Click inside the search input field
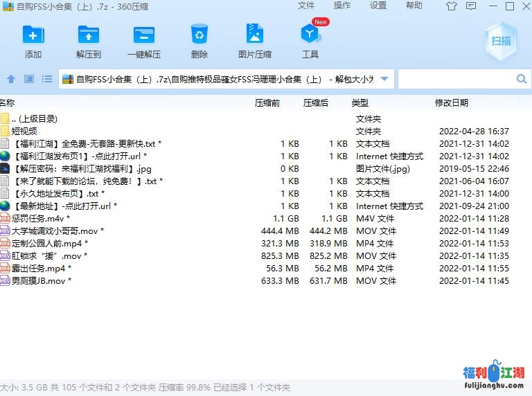Screen dimensions: 532x396 [x=454, y=79]
